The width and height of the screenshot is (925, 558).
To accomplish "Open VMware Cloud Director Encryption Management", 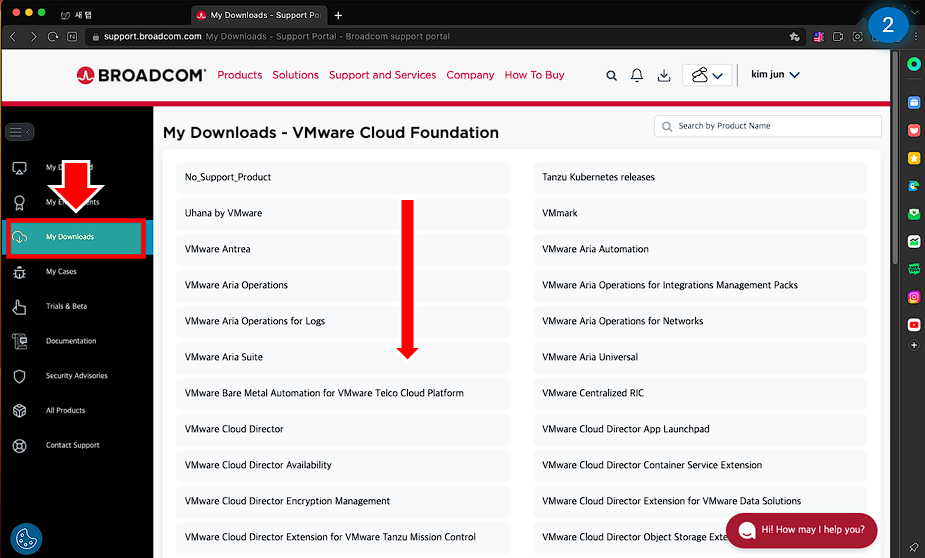I will tap(343, 501).
